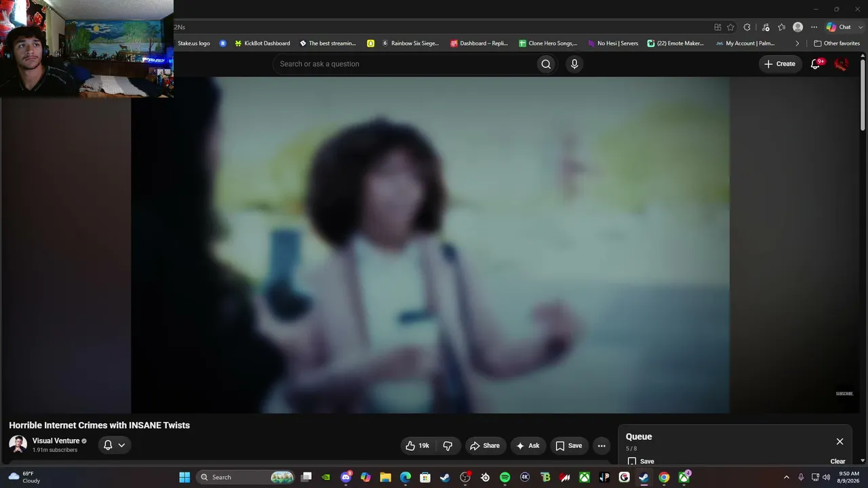This screenshot has height=488, width=868.
Task: Open browser extensions puzzle icon
Action: click(x=747, y=27)
